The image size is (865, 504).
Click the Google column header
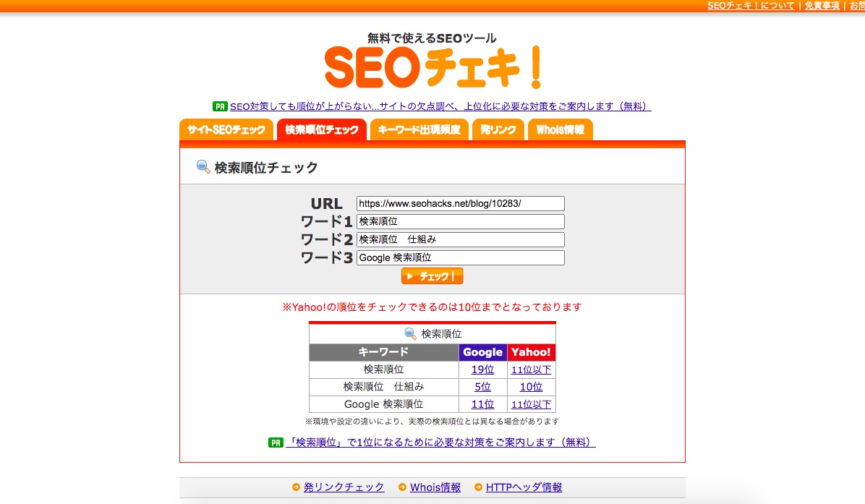[482, 352]
